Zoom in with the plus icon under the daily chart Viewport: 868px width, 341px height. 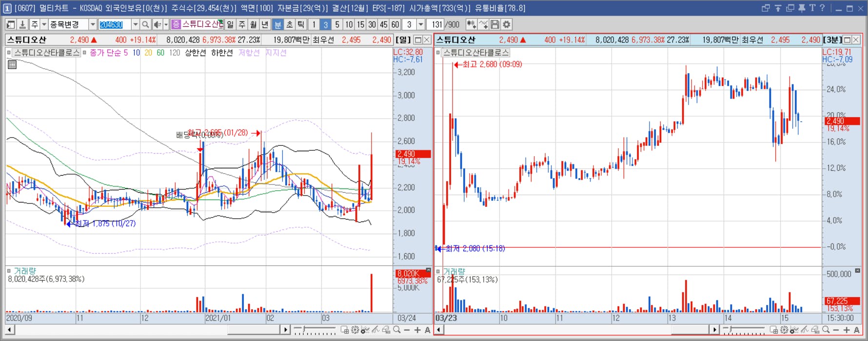click(x=417, y=330)
